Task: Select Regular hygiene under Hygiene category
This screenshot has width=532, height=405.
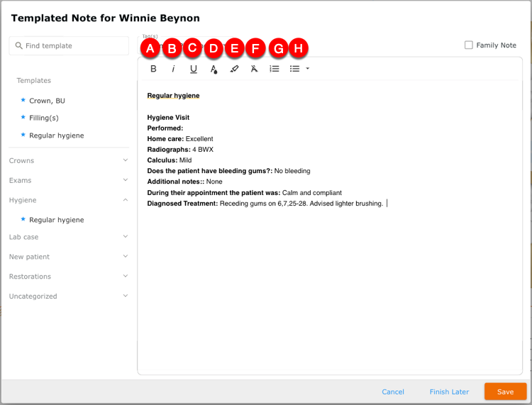Action: [56, 220]
